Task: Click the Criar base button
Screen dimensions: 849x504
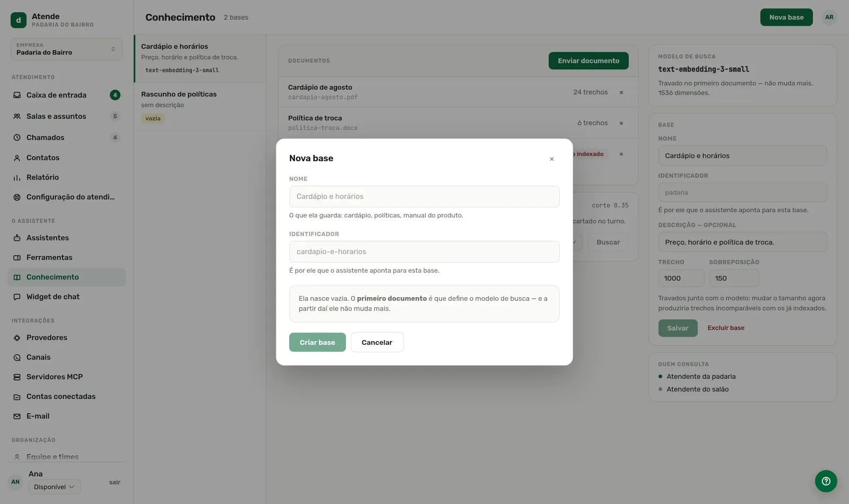Action: pyautogui.click(x=317, y=342)
